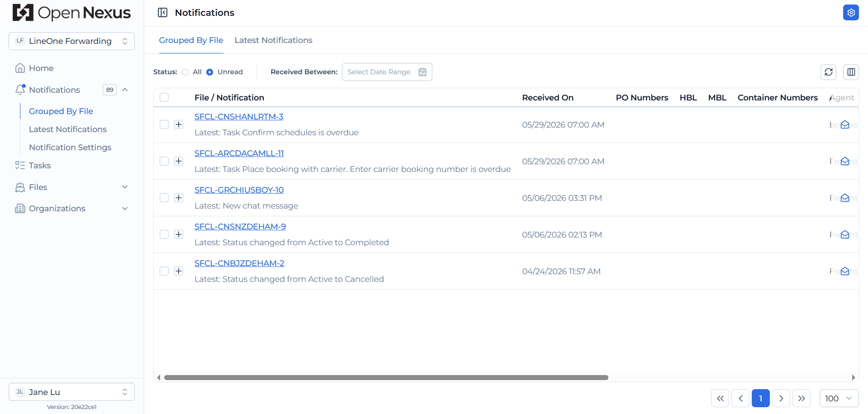Click the 89 notifications count badge
Image resolution: width=868 pixels, height=414 pixels.
click(109, 90)
